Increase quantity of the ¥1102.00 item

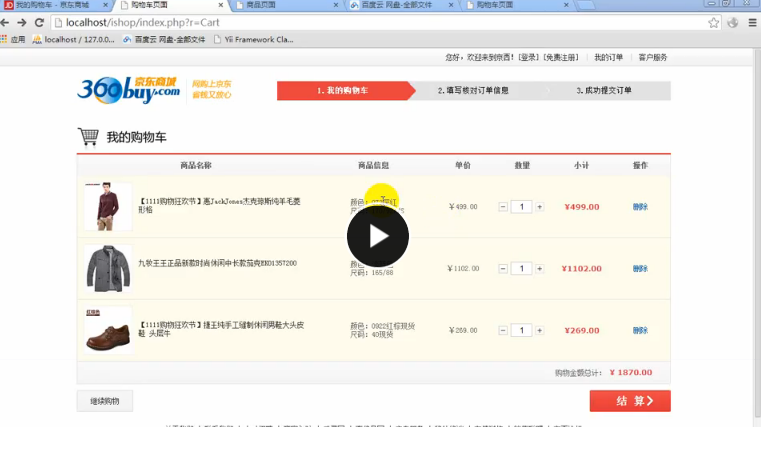tap(539, 268)
